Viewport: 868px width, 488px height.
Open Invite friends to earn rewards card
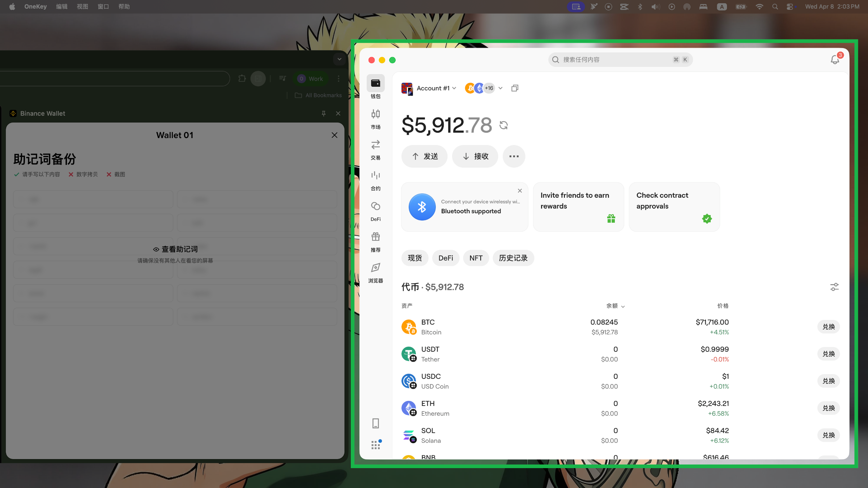pyautogui.click(x=579, y=207)
